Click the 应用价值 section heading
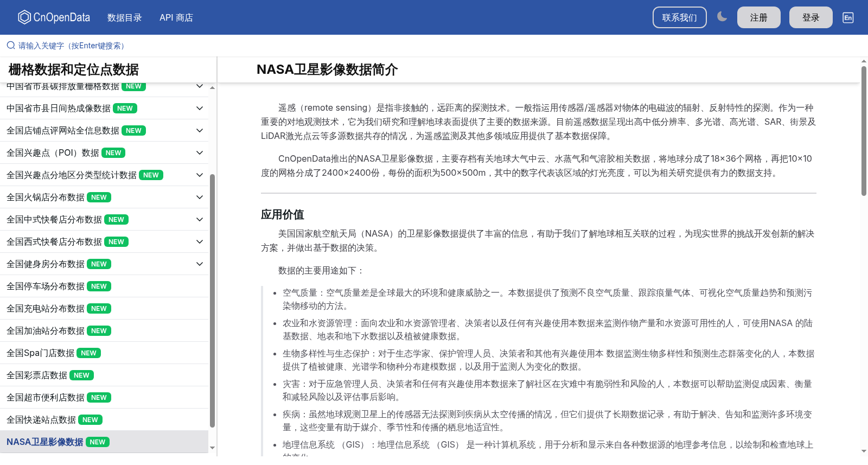The image size is (868, 465). click(x=283, y=214)
